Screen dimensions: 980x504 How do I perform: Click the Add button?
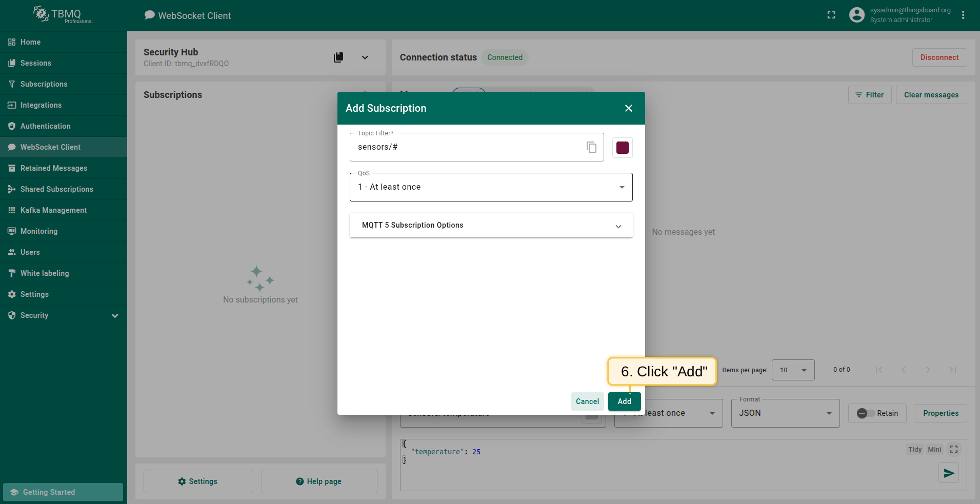[624, 401]
